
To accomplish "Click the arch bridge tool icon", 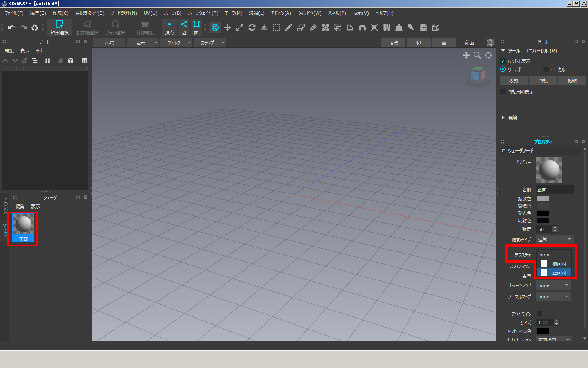I will (362, 27).
